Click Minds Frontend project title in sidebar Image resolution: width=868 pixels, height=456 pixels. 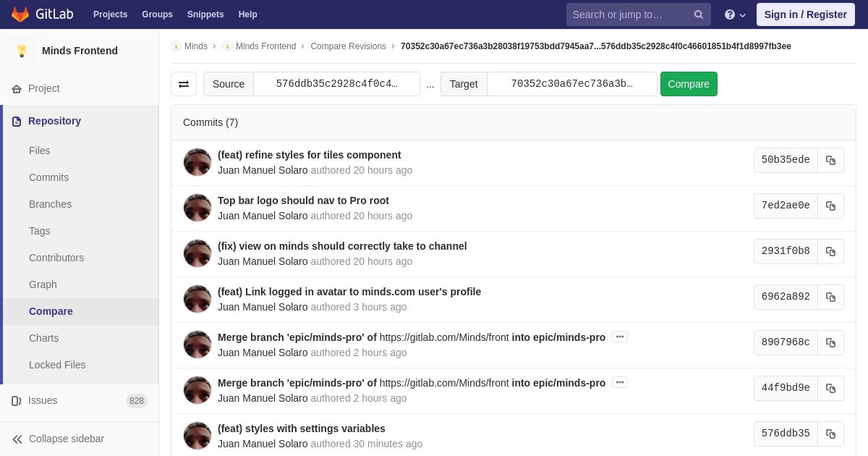click(80, 51)
